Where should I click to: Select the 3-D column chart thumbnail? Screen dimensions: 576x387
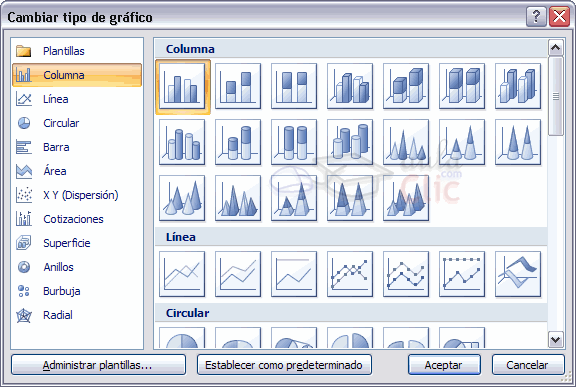pyautogui.click(x=518, y=87)
